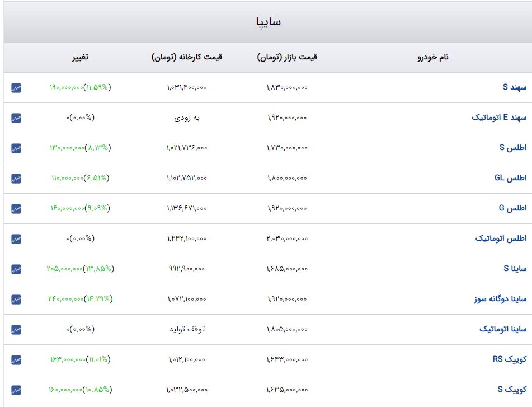Open chart icon in اطلس GL row
Screen dimensions: 532x407
pos(16,179)
